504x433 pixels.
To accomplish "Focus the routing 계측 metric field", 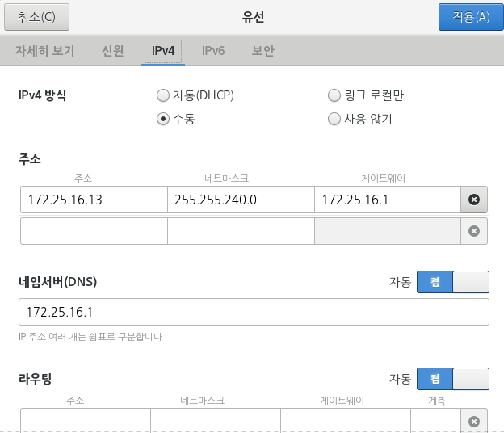I will [435, 421].
